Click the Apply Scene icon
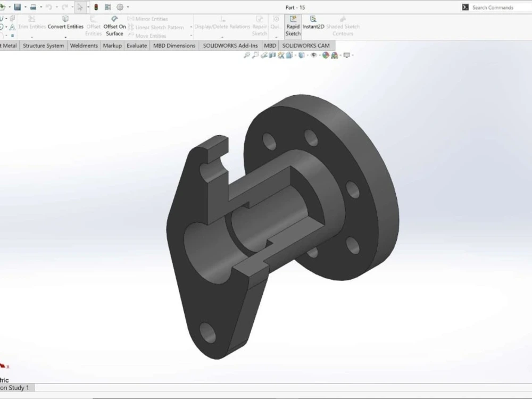This screenshot has width=532, height=399. (x=335, y=55)
